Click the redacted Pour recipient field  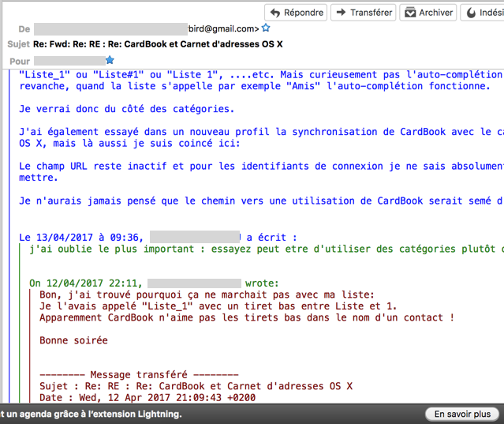pos(69,61)
